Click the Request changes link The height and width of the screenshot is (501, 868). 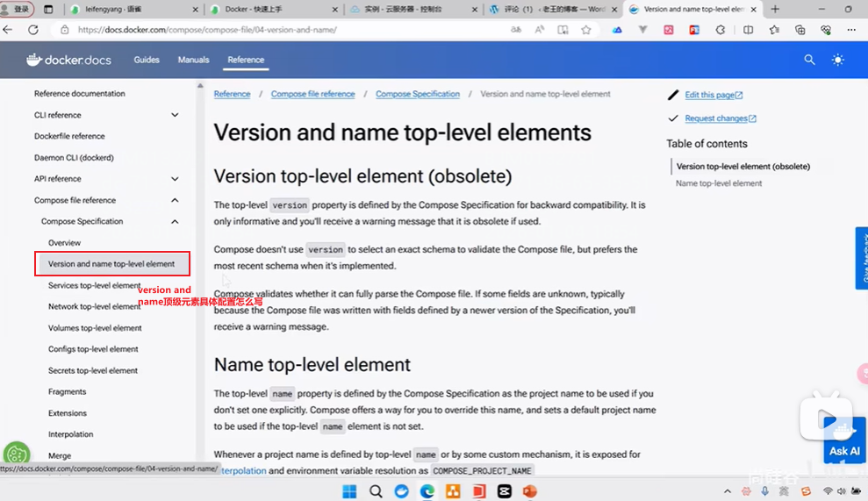point(721,118)
